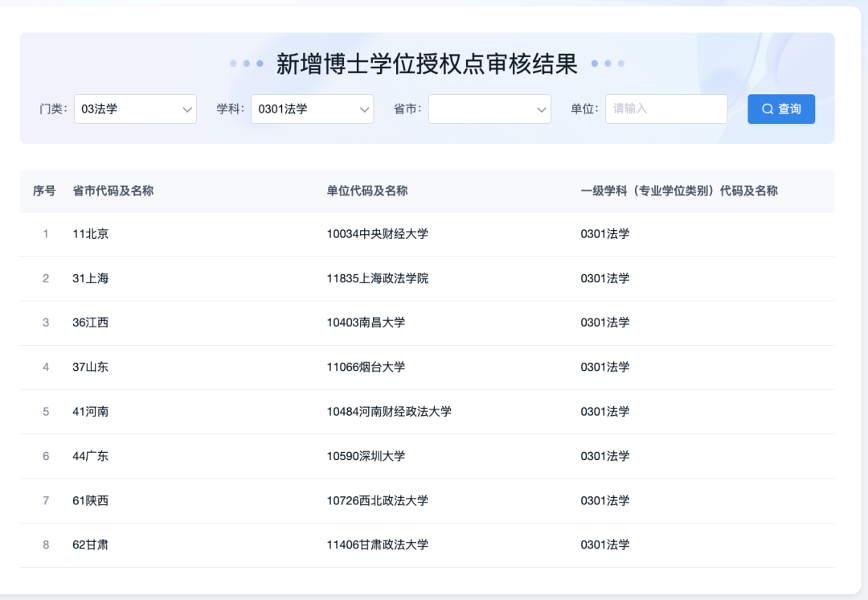Select 11406甘肃政法大学 in the table
The height and width of the screenshot is (600, 868).
point(378,545)
